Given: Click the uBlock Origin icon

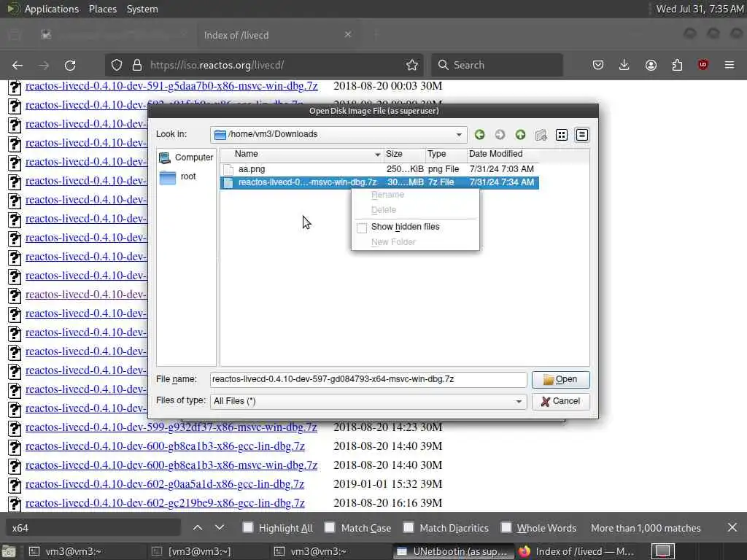Looking at the screenshot, I should pos(703,65).
